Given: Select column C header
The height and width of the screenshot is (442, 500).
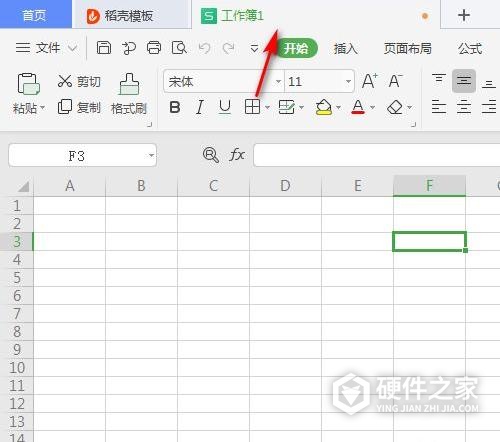Looking at the screenshot, I should (x=213, y=185).
